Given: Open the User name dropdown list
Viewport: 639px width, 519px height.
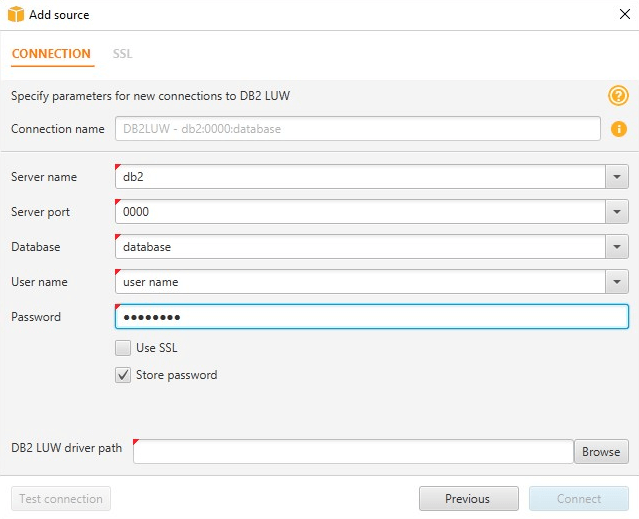Looking at the screenshot, I should click(x=617, y=282).
